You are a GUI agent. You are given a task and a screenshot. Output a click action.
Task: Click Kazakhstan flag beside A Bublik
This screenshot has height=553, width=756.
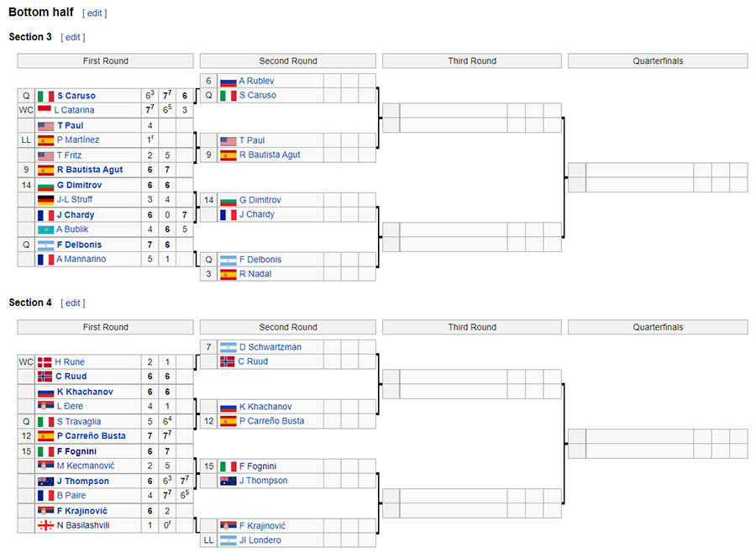[x=46, y=229]
